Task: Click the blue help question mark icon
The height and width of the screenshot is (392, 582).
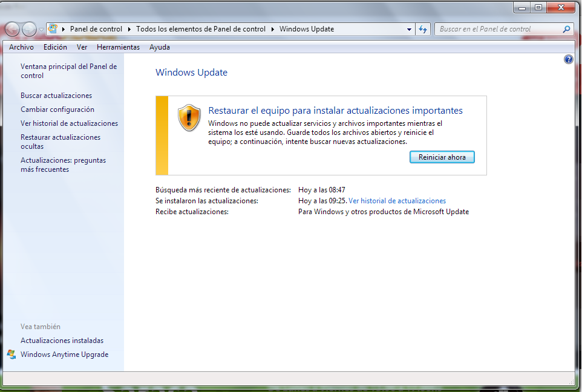Action: pos(568,59)
